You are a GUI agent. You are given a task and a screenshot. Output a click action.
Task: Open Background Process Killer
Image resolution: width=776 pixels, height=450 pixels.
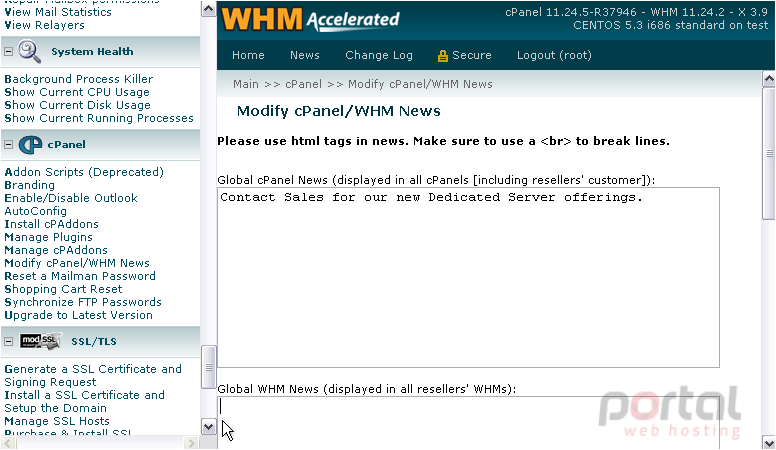79,79
